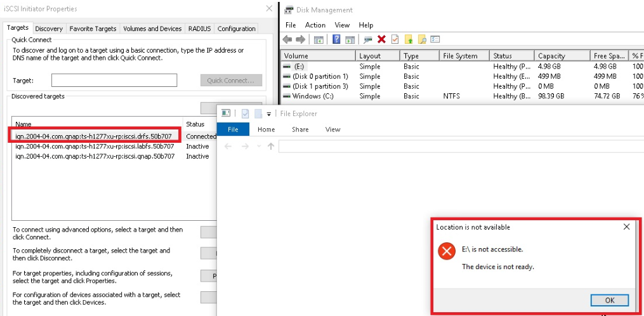This screenshot has width=644, height=316.
Task: Click the Properties checkmark icon in Disk Management
Action: click(x=395, y=39)
